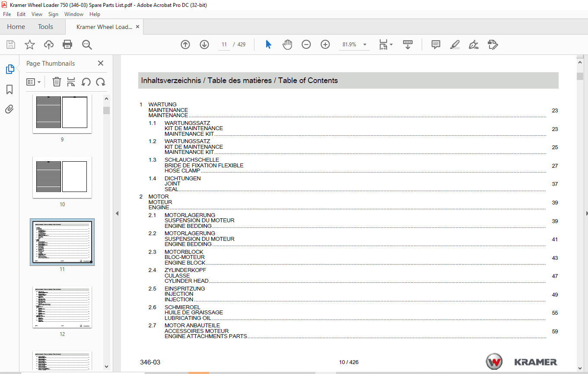Open the Sign pen tool

[x=474, y=45]
